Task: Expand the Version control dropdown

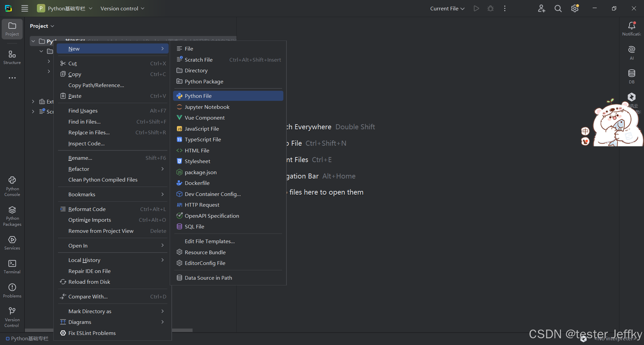Action: tap(122, 9)
